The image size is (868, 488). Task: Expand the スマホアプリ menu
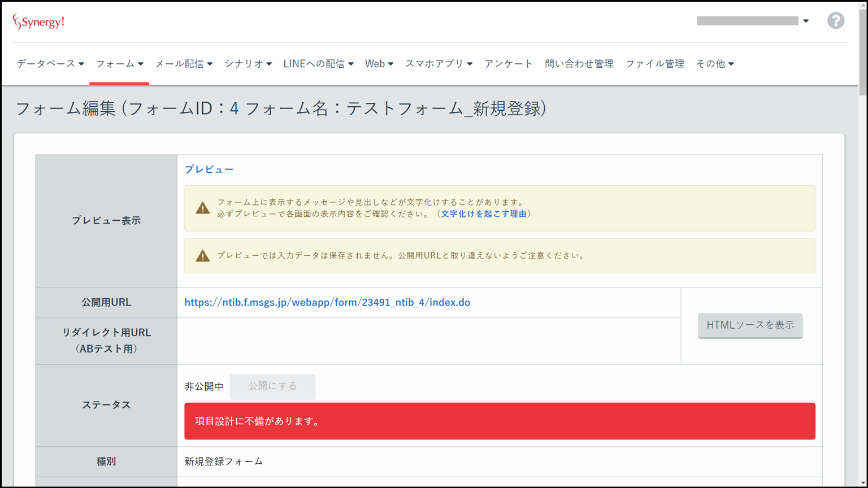439,64
